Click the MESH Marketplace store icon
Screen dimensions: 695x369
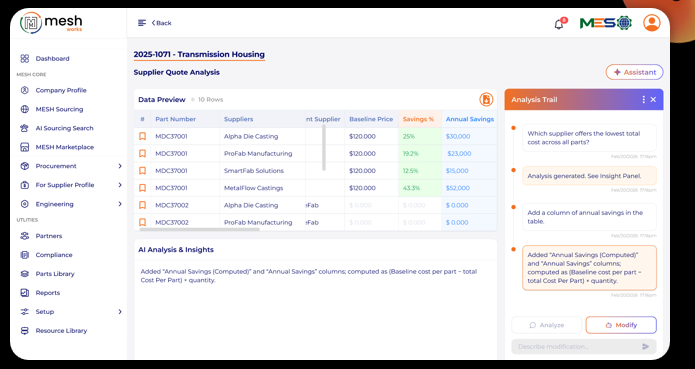click(x=25, y=147)
